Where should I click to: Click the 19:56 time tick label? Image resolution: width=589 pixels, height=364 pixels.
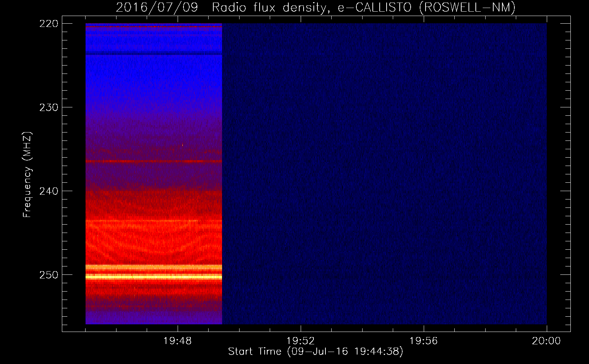(x=423, y=341)
